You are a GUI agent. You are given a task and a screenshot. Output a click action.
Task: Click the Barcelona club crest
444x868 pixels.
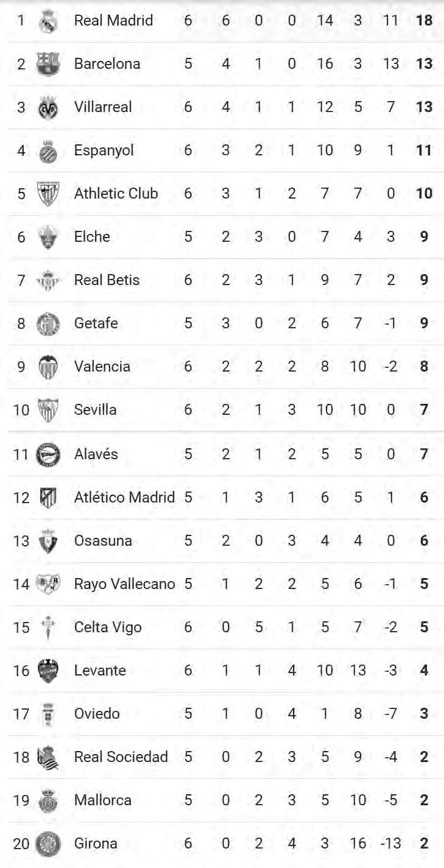[48, 64]
